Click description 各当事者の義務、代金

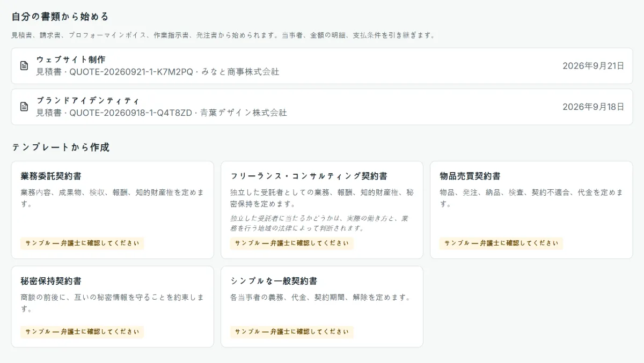pos(320,297)
